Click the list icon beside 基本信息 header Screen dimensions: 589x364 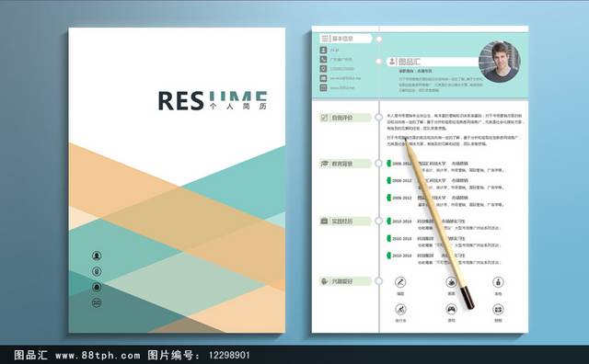(325, 39)
